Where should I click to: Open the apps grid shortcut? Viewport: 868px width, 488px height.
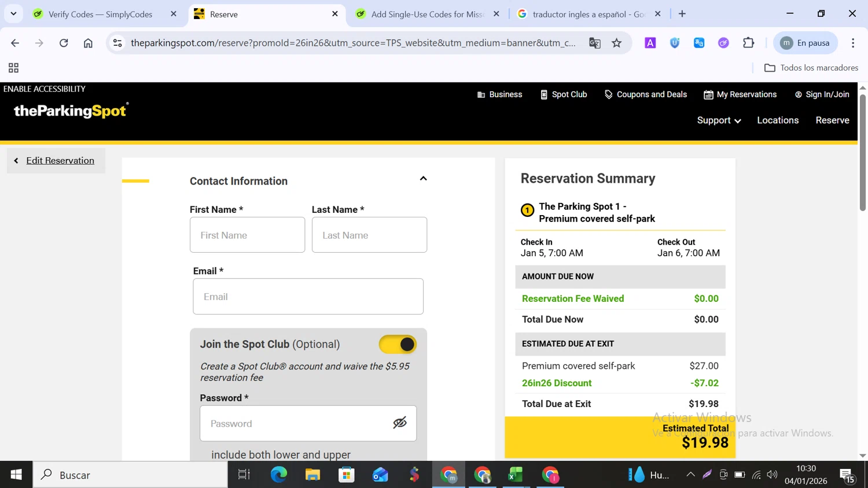pos(14,68)
